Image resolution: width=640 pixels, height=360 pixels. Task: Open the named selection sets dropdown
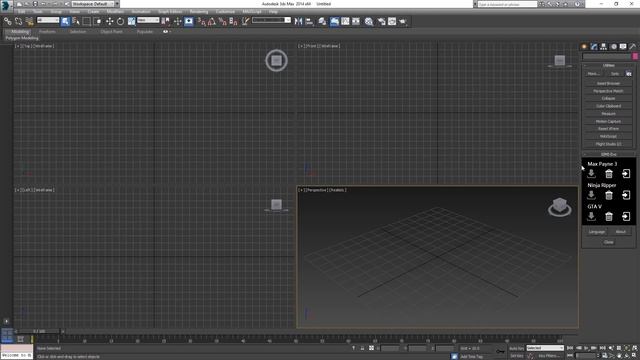point(271,20)
